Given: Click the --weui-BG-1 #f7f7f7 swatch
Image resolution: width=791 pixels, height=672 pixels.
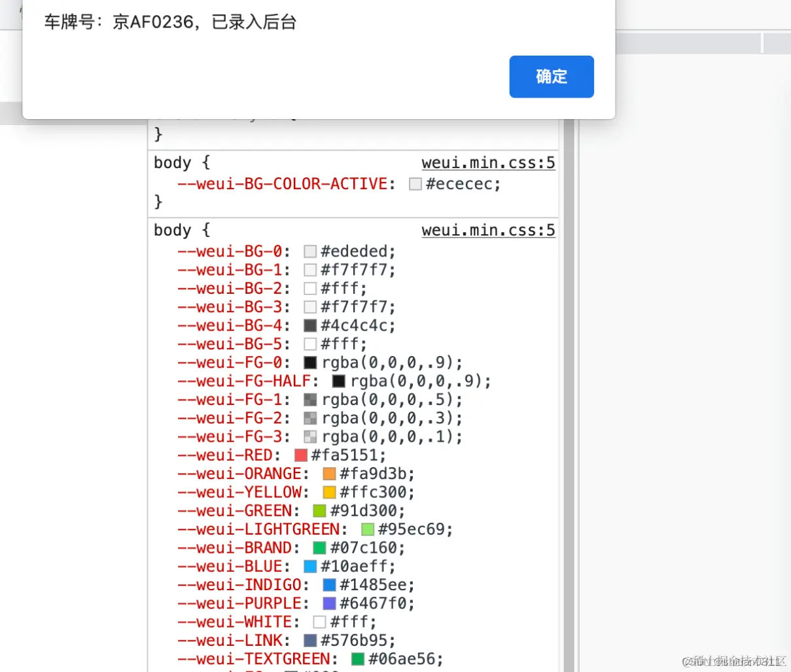Looking at the screenshot, I should point(310,270).
